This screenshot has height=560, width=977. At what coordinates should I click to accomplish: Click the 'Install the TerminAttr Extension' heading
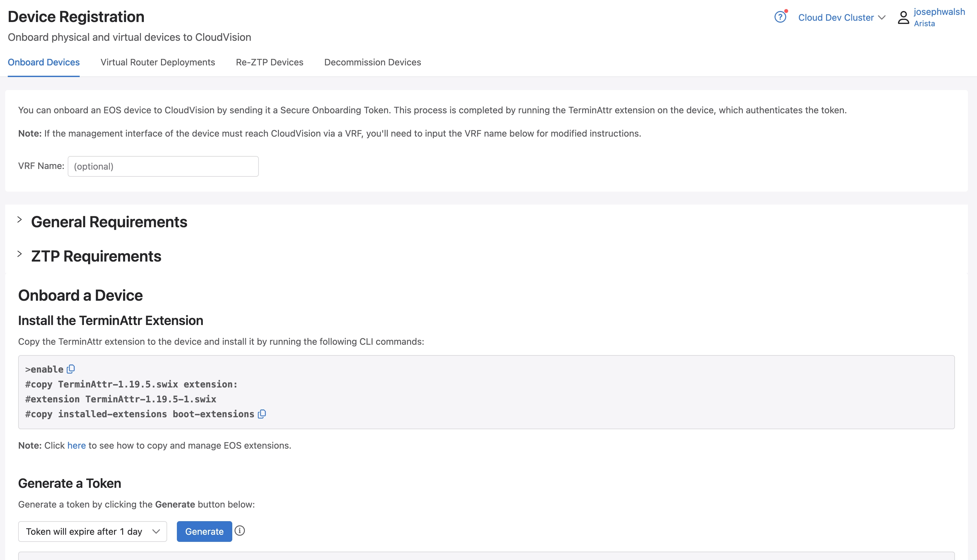111,321
